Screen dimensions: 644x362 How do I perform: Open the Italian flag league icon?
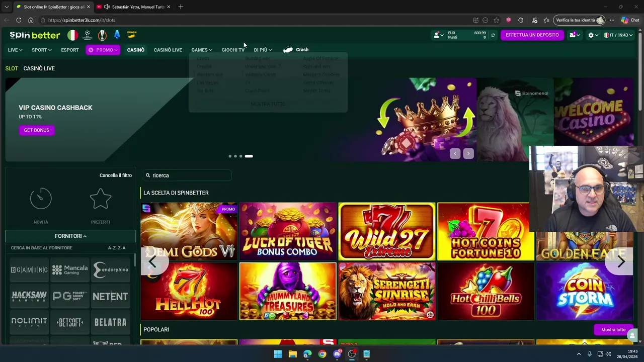pyautogui.click(x=73, y=35)
